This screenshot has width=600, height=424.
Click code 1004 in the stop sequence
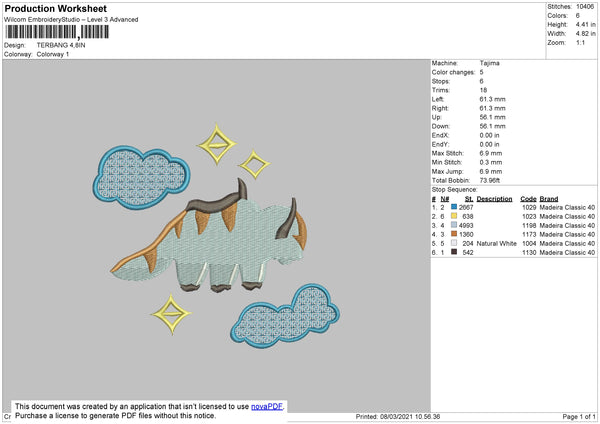[x=529, y=243]
